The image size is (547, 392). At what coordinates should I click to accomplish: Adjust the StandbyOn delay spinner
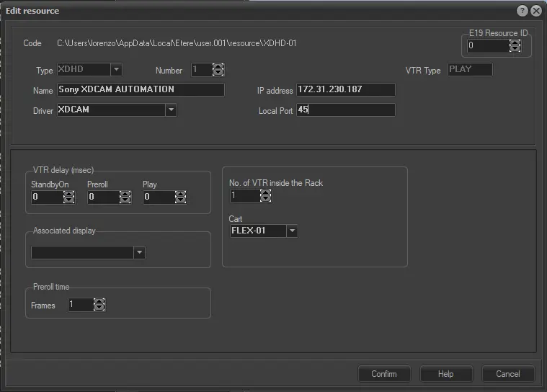(x=68, y=197)
